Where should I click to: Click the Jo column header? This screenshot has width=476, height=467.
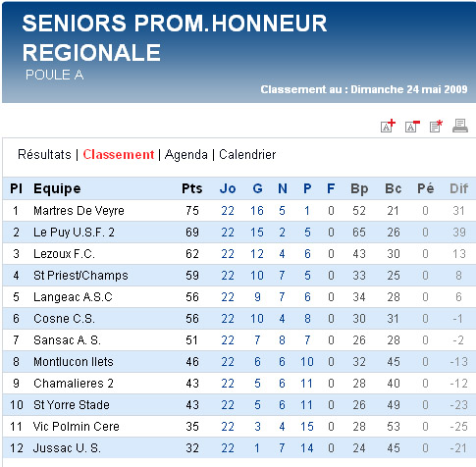[x=228, y=188]
